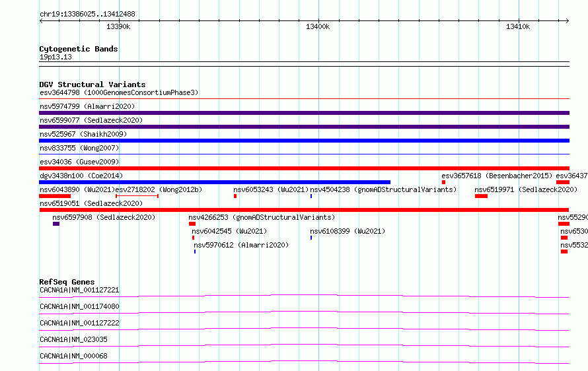Click the DGV Structural Variants track title
588x371 pixels.
tap(92, 84)
